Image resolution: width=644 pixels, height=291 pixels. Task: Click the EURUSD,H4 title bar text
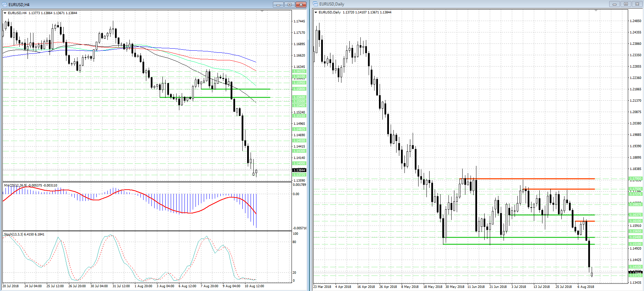(x=19, y=4)
